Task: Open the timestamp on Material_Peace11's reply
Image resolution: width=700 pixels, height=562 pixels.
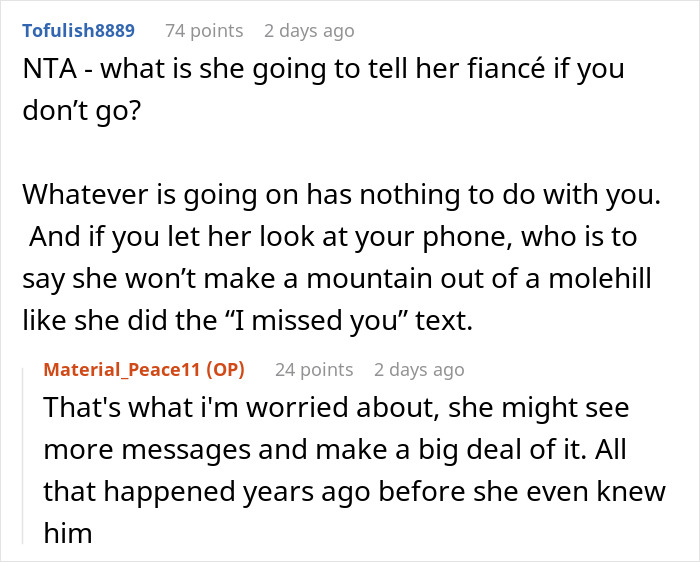Action: coord(419,370)
